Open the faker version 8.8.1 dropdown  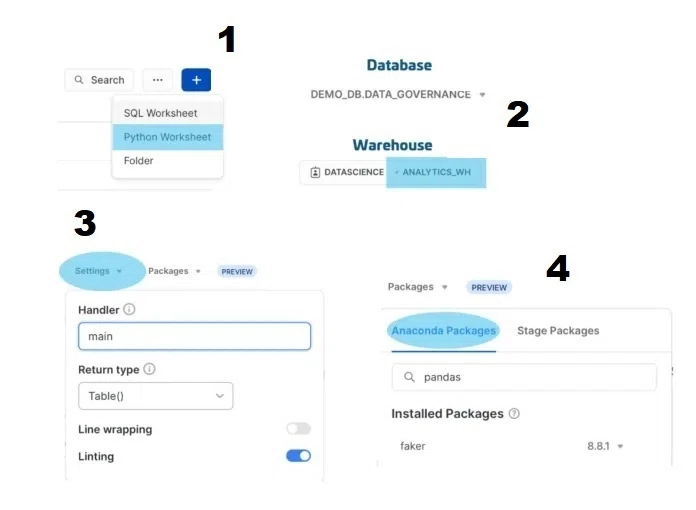(605, 446)
